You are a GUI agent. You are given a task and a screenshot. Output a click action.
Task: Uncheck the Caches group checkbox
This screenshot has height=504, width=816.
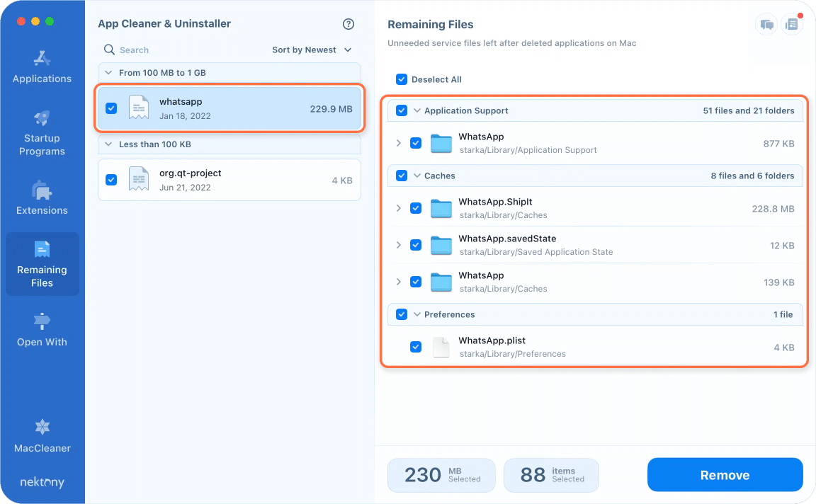[x=401, y=176]
